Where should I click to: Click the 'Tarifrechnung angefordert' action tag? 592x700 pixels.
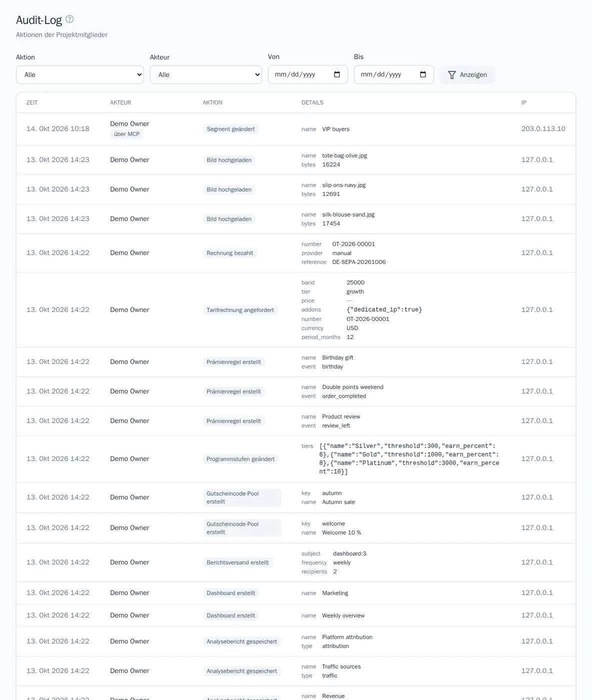pyautogui.click(x=240, y=310)
